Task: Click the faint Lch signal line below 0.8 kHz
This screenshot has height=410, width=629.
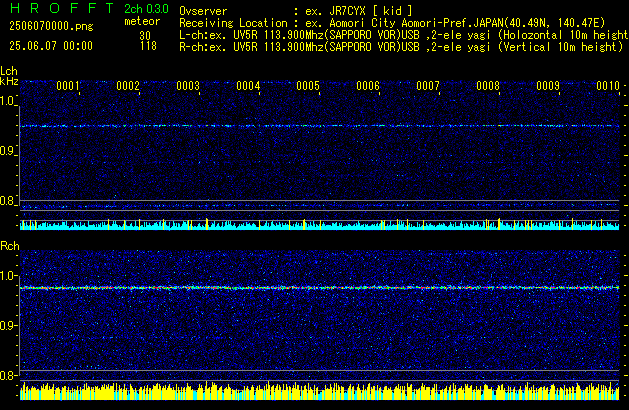Action: (319, 206)
